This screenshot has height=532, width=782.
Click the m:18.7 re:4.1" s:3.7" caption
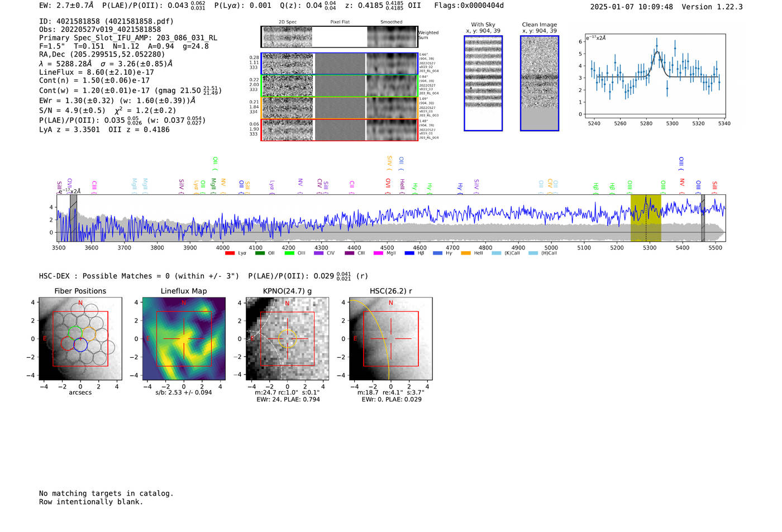[x=390, y=392]
